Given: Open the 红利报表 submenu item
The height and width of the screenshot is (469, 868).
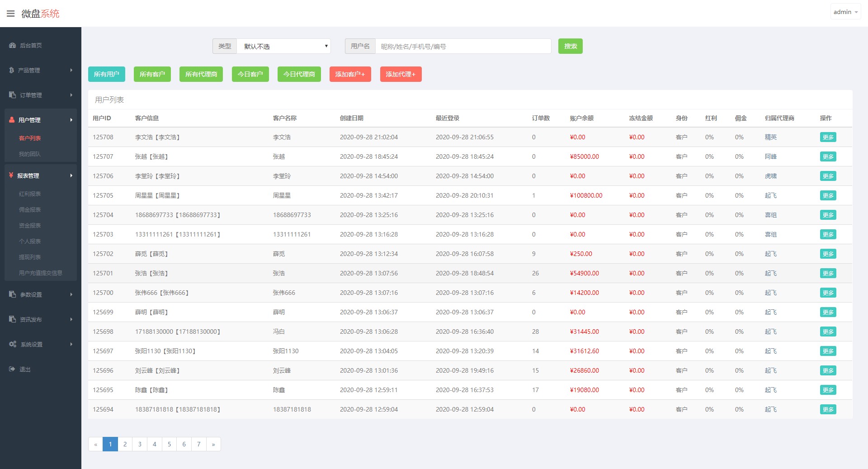Looking at the screenshot, I should 30,194.
